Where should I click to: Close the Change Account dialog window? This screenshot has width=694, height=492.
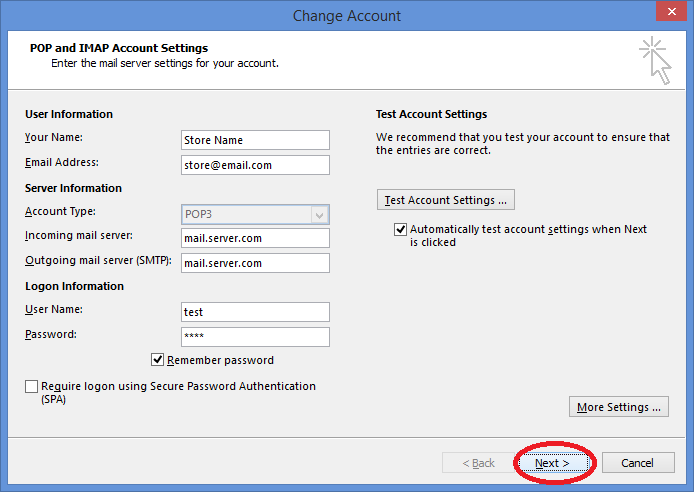(x=666, y=14)
